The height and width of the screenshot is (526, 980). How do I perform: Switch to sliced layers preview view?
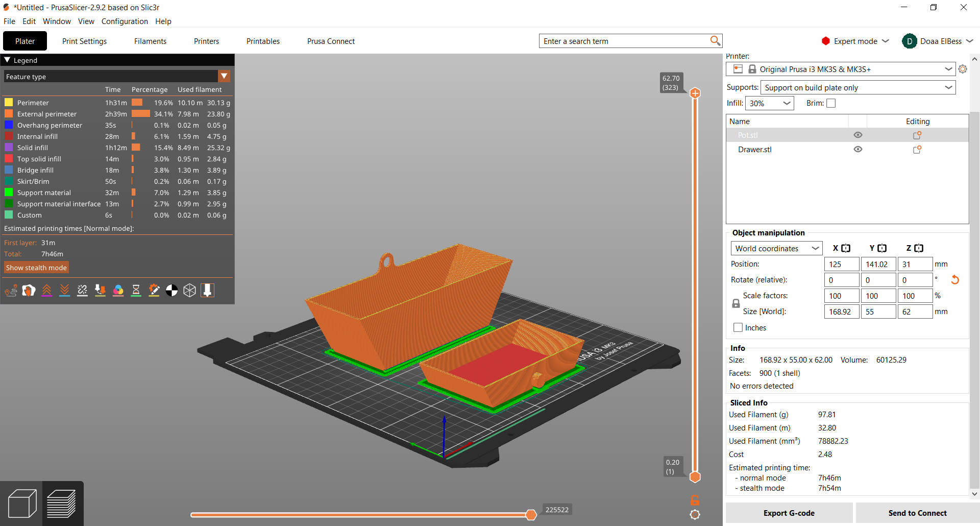click(x=62, y=504)
